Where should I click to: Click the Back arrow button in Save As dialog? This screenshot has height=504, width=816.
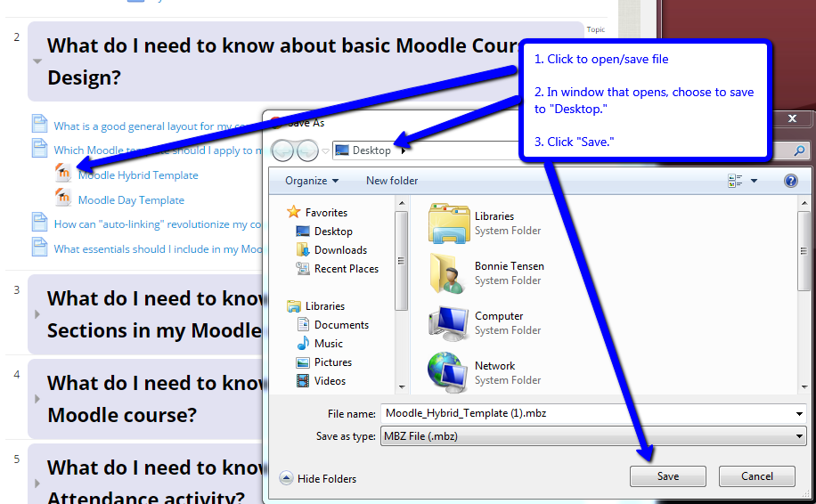[283, 150]
